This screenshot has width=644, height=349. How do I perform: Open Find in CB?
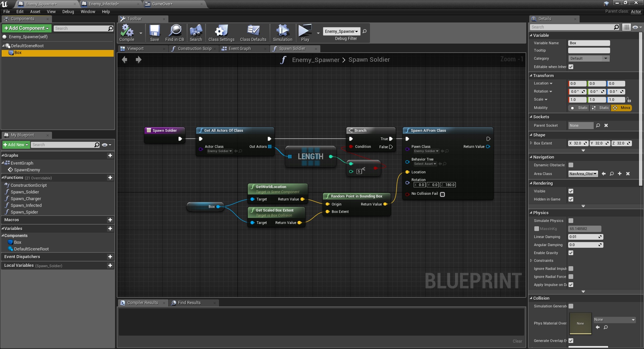click(174, 33)
